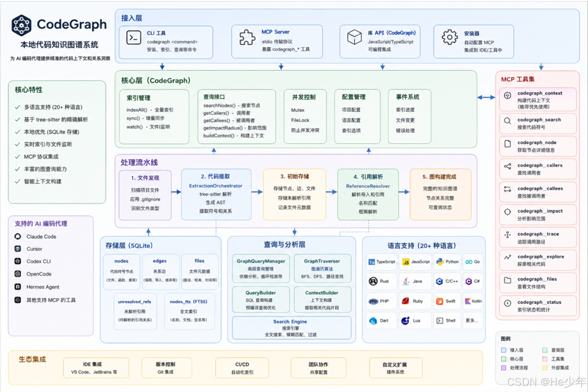
Task: Click the Lua language icon
Action: [405, 321]
